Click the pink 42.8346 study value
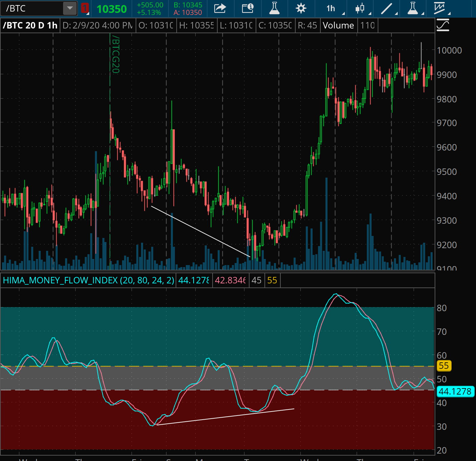Image resolution: width=476 pixels, height=461 pixels. point(231,280)
